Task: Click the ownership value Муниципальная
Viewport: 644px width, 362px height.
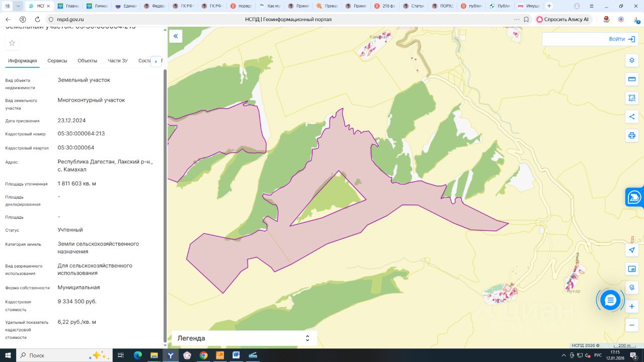Action: (x=79, y=288)
